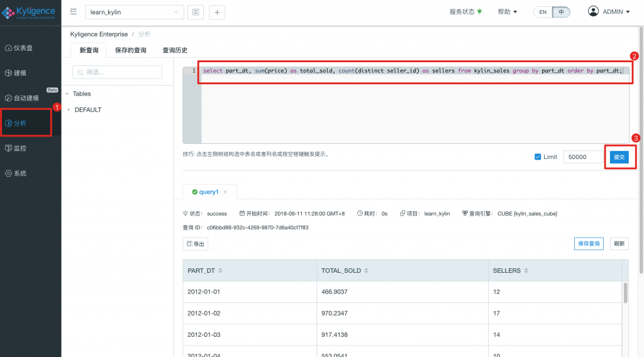Open the Modeling 建模 sidebar item
Screen dimensions: 644x357
point(16,73)
